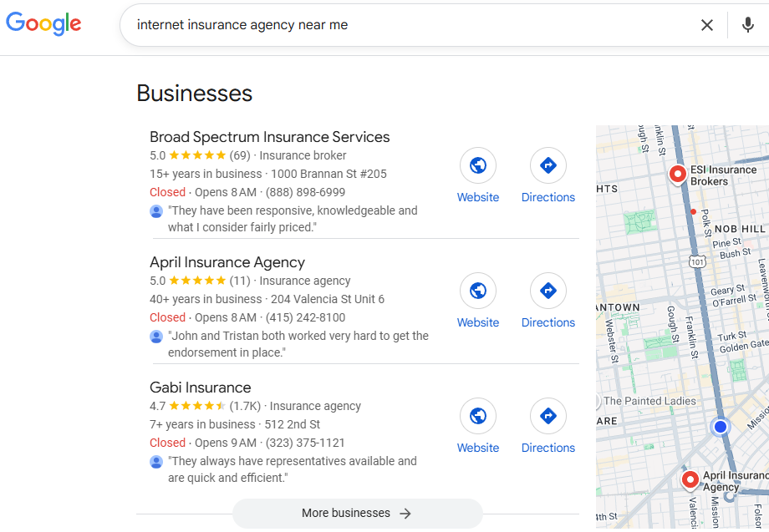Click The Painted Ladies map label

point(650,401)
